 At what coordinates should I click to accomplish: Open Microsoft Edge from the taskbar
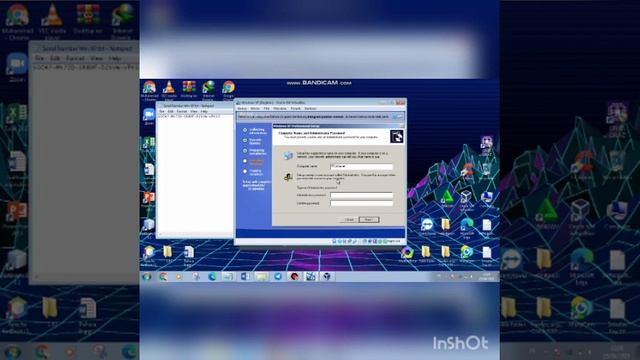[212, 277]
